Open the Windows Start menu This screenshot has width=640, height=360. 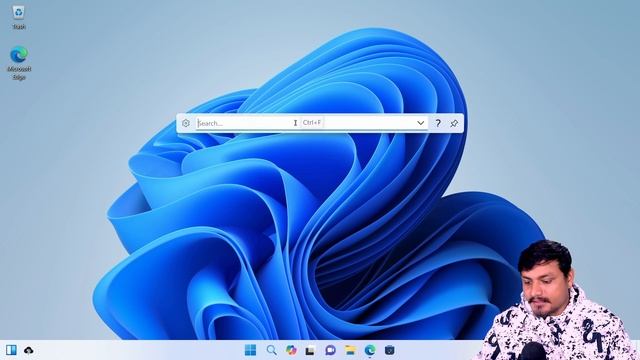coord(250,350)
